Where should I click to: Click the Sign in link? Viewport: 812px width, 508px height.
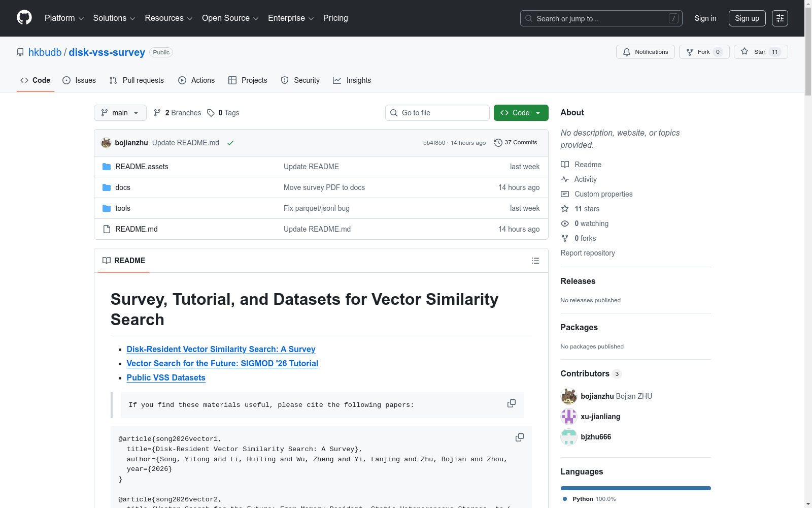(x=705, y=18)
